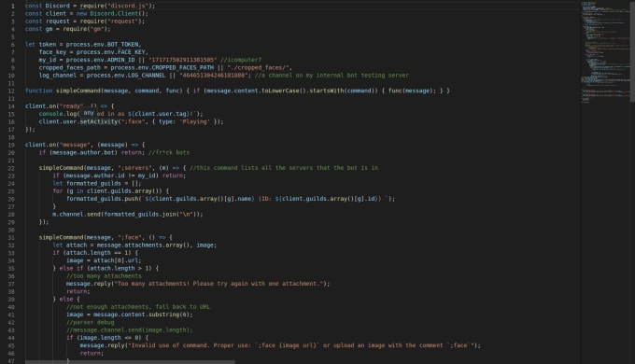Click the //too many attachments comment

(x=104, y=275)
